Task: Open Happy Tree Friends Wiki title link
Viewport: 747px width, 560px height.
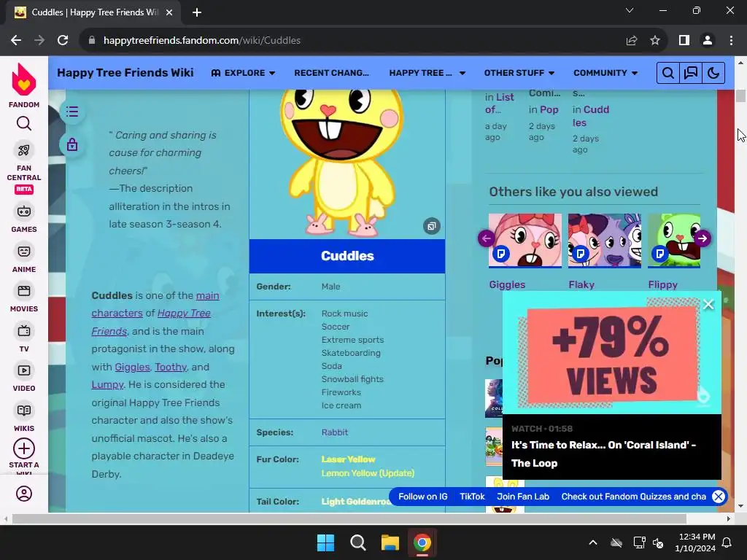Action: (x=125, y=73)
